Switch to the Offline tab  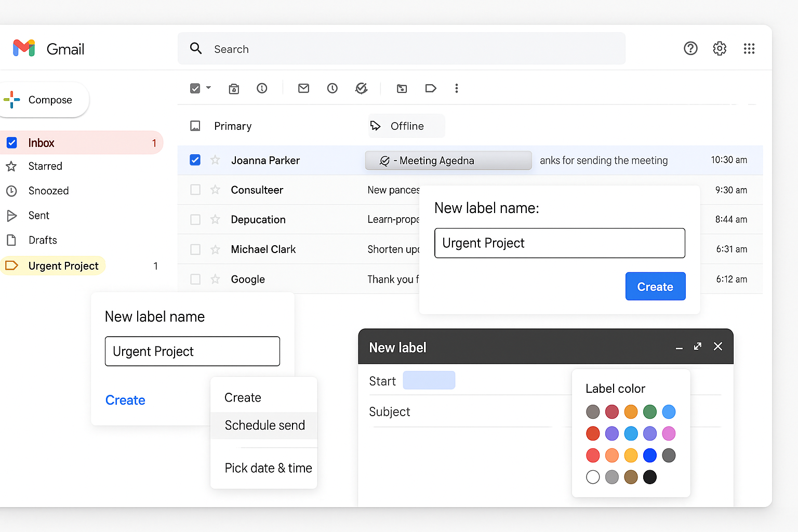coord(406,126)
